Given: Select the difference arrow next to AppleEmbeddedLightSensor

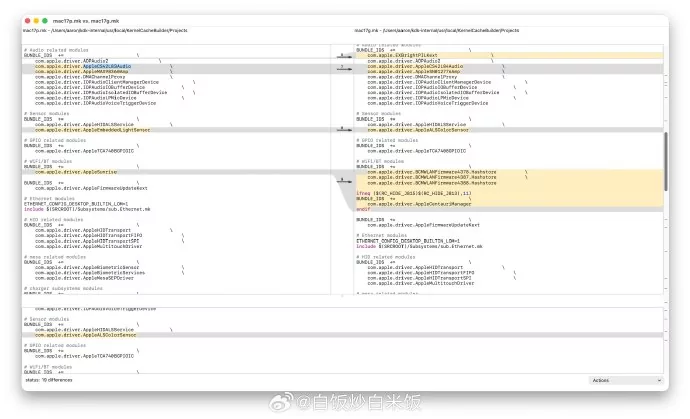Looking at the screenshot, I should [x=342, y=128].
